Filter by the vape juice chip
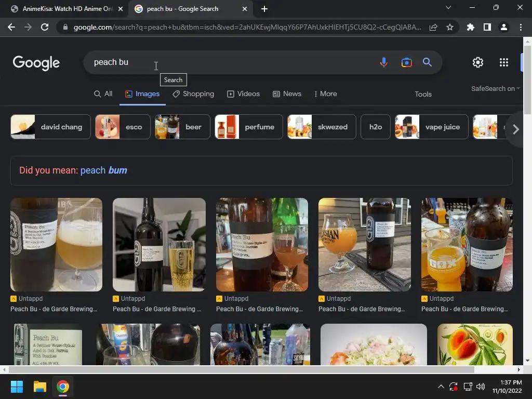 (x=432, y=127)
